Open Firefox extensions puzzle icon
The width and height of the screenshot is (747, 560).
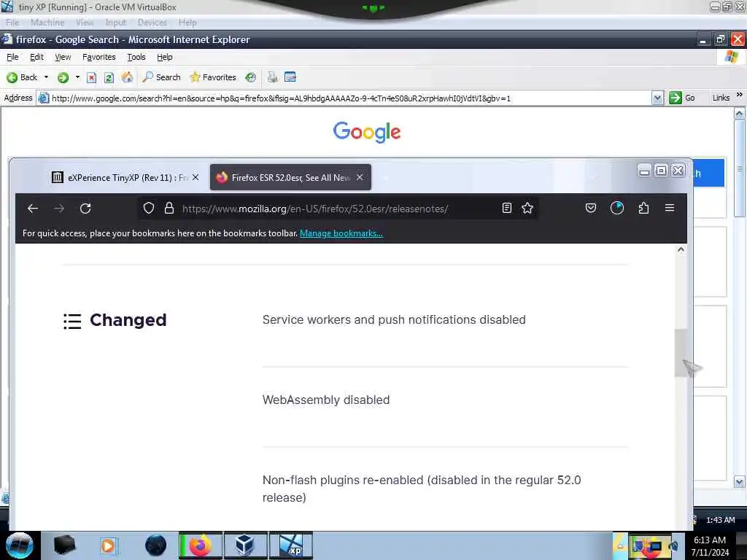click(x=643, y=208)
